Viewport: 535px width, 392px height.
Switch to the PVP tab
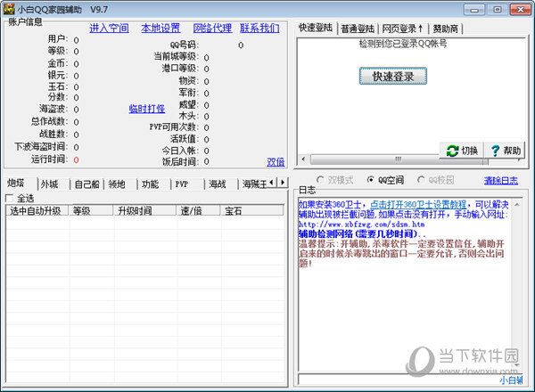(182, 184)
